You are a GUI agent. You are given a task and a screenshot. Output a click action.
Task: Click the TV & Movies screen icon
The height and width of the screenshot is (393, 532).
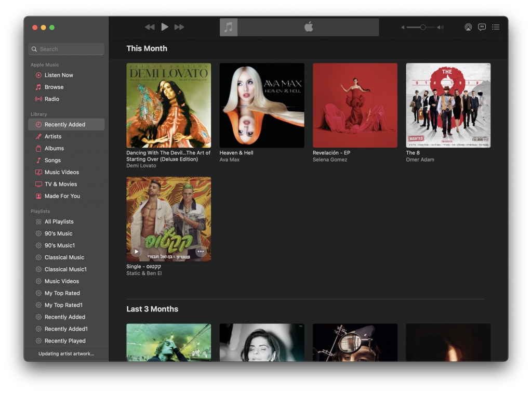click(x=38, y=184)
